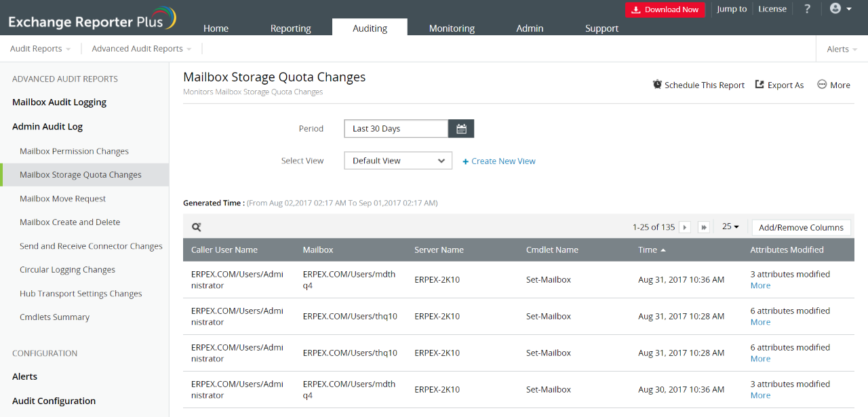Switch to the Reporting tab
The width and height of the screenshot is (868, 417).
click(290, 28)
